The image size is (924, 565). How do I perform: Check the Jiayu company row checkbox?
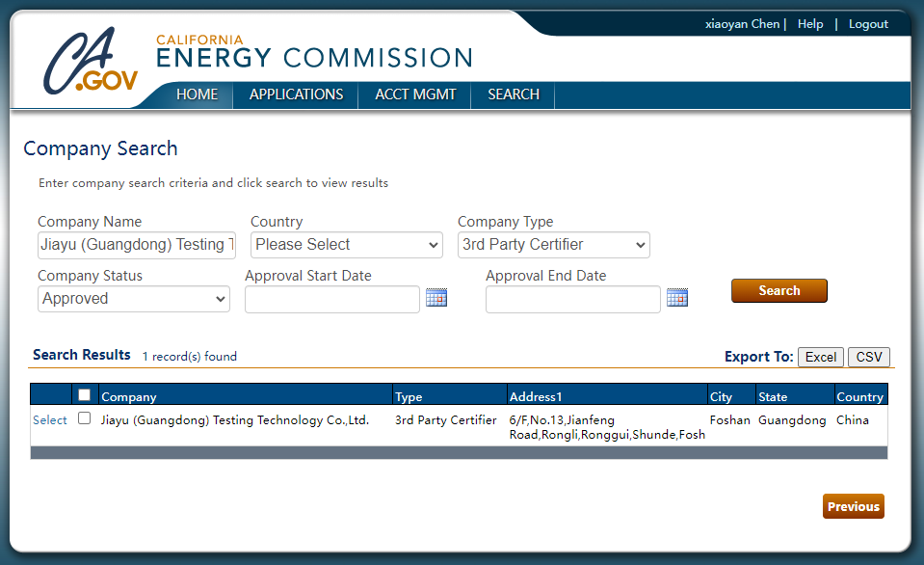(x=85, y=419)
